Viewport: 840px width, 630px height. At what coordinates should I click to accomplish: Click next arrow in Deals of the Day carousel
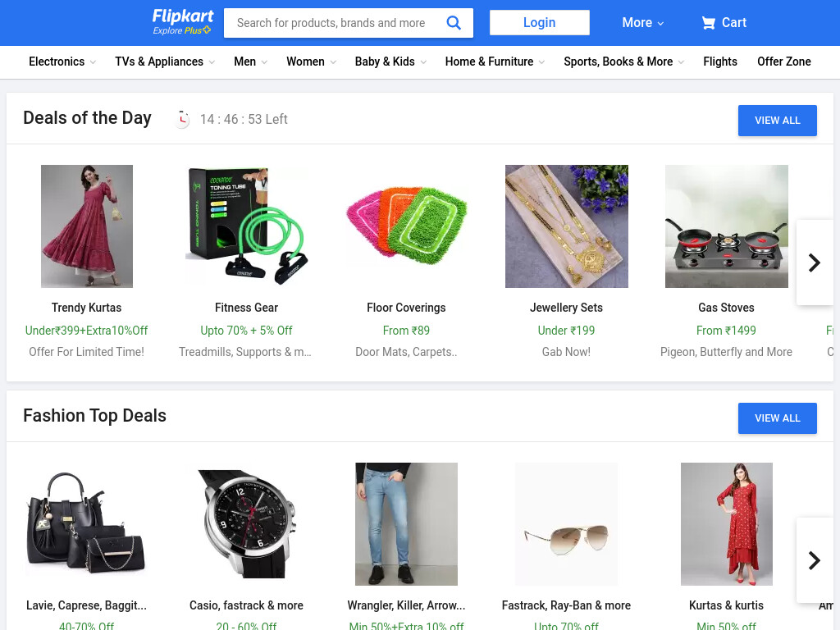pos(815,262)
